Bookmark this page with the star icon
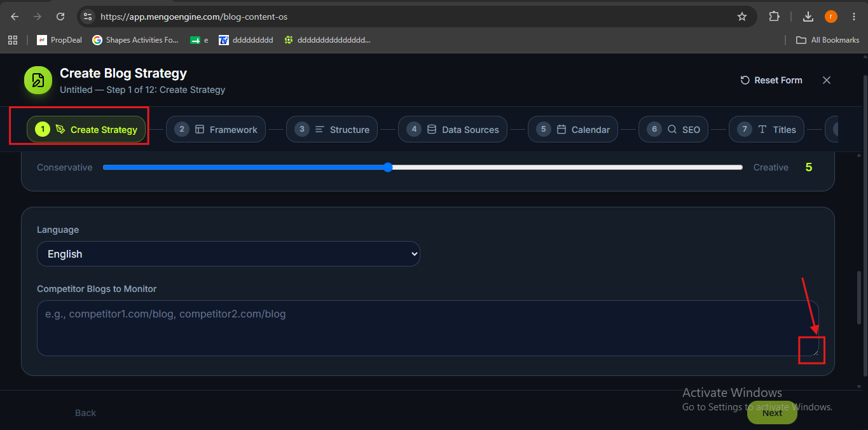Viewport: 868px width, 430px height. (x=741, y=17)
